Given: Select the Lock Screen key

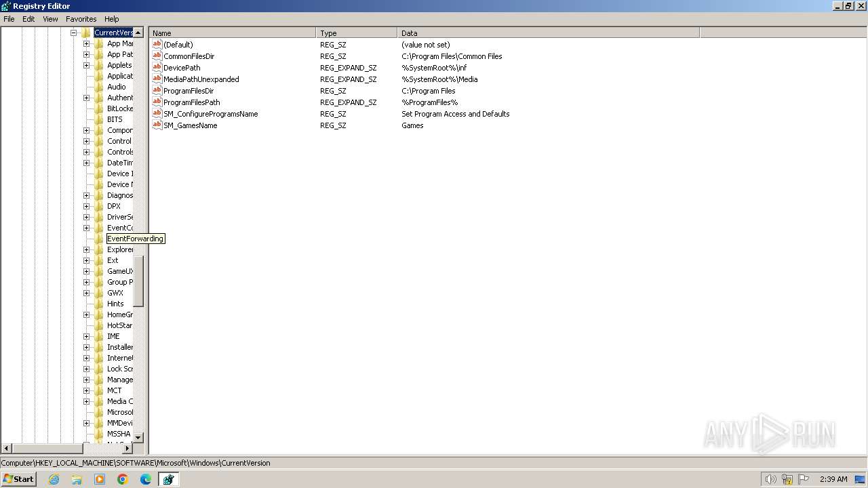Looking at the screenshot, I should (120, 369).
